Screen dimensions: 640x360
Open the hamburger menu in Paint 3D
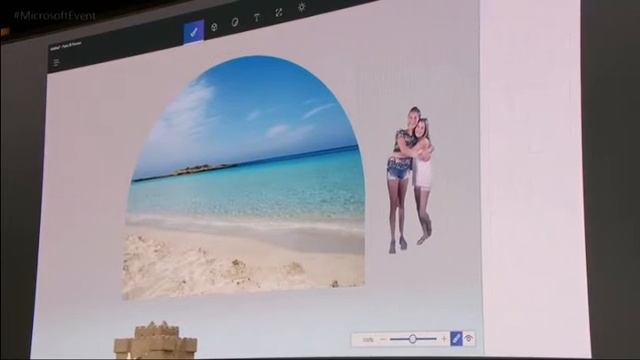56,62
